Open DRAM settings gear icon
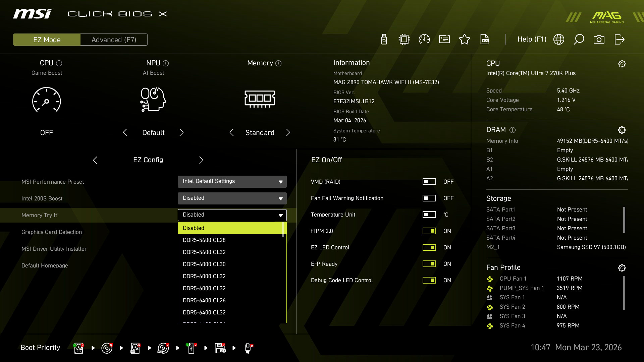 (x=622, y=130)
